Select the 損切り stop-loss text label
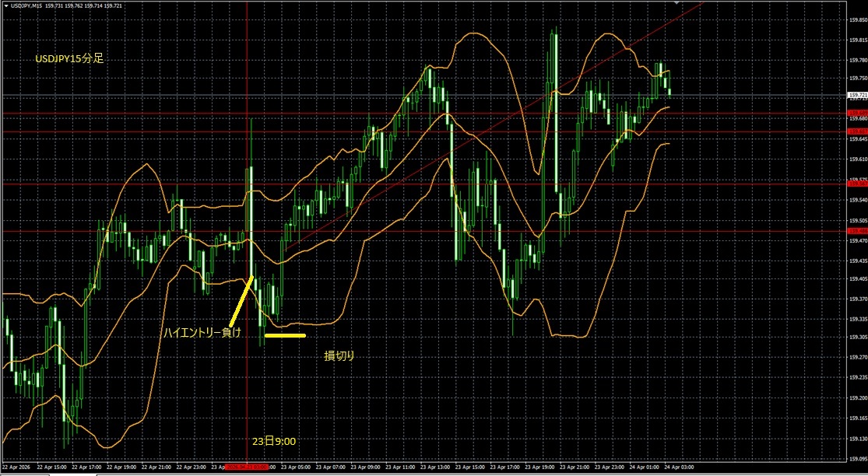868x476 pixels. point(339,355)
